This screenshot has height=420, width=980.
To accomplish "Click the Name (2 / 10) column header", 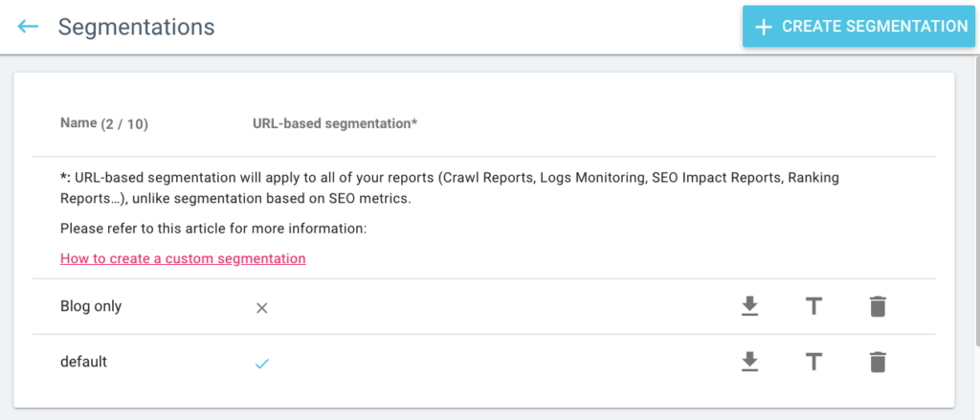I will 104,123.
